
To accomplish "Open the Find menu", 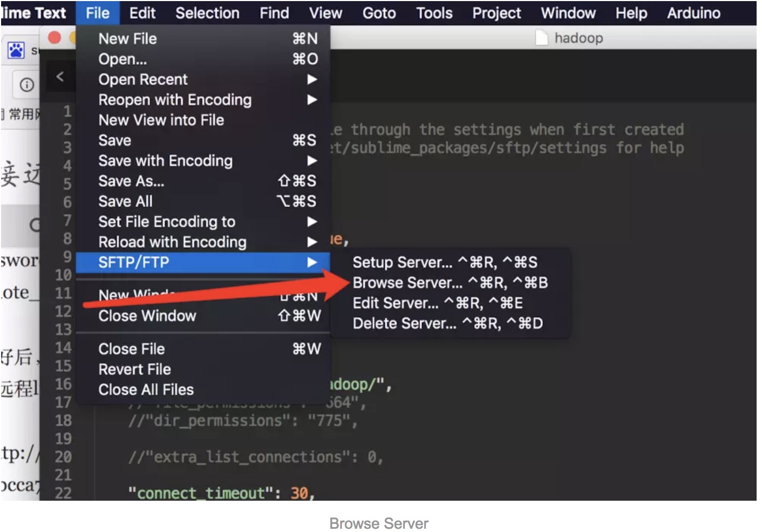I will point(274,13).
